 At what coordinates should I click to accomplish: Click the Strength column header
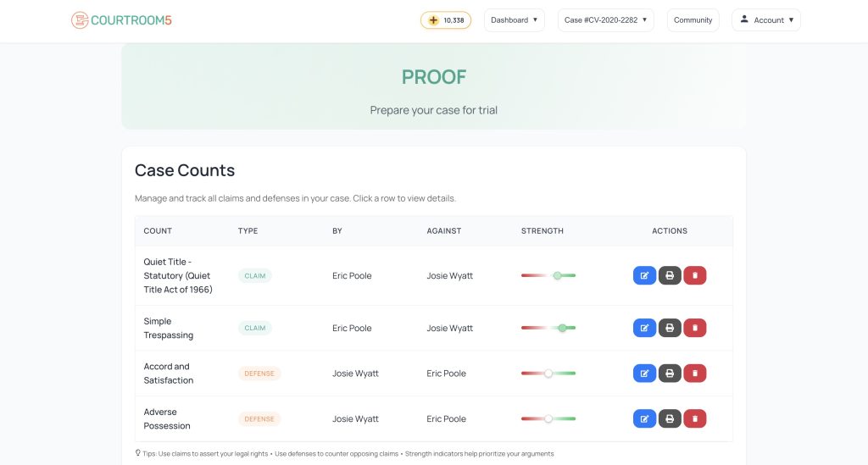pyautogui.click(x=542, y=230)
